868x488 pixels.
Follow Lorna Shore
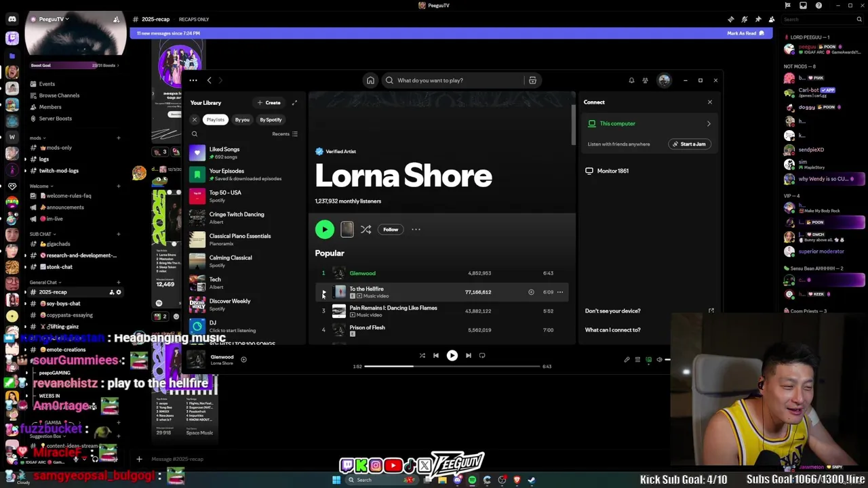tap(391, 230)
